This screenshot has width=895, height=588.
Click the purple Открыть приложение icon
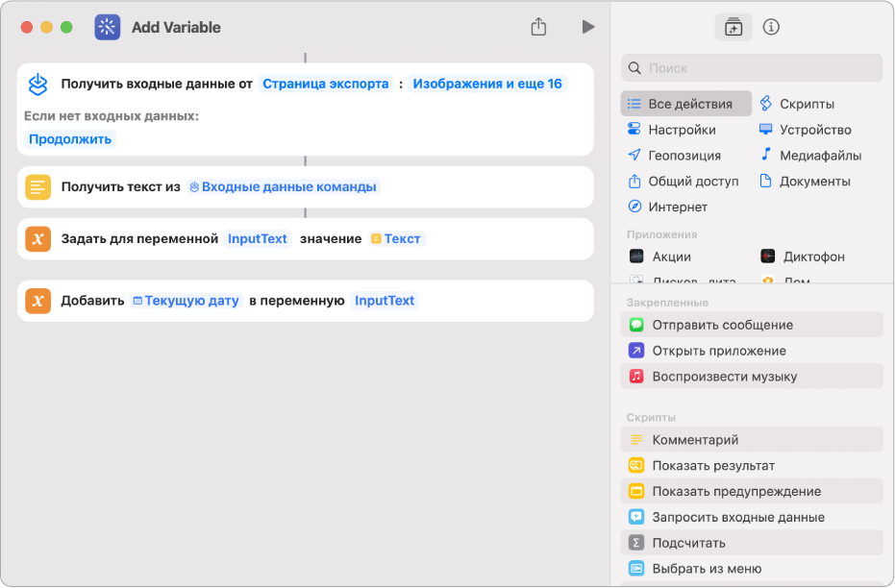click(635, 350)
